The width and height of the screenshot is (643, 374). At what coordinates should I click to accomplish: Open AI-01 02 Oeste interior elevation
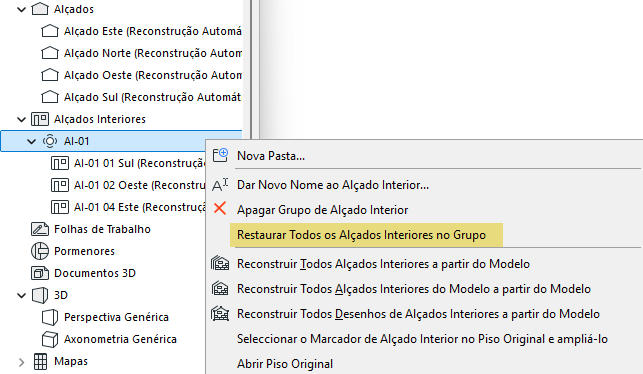pos(139,185)
